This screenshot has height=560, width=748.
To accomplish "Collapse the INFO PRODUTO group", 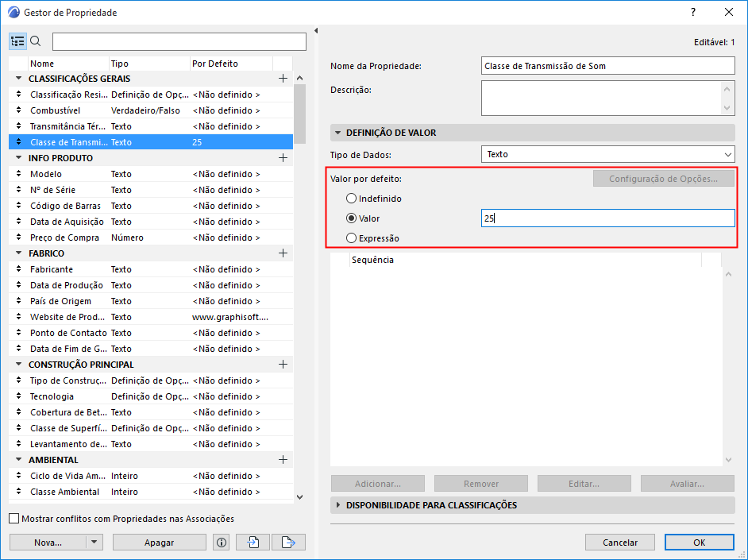I will [x=18, y=158].
